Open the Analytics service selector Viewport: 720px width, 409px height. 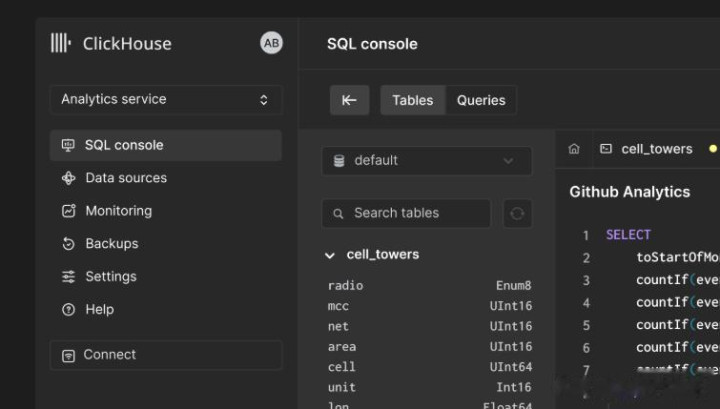coord(165,100)
